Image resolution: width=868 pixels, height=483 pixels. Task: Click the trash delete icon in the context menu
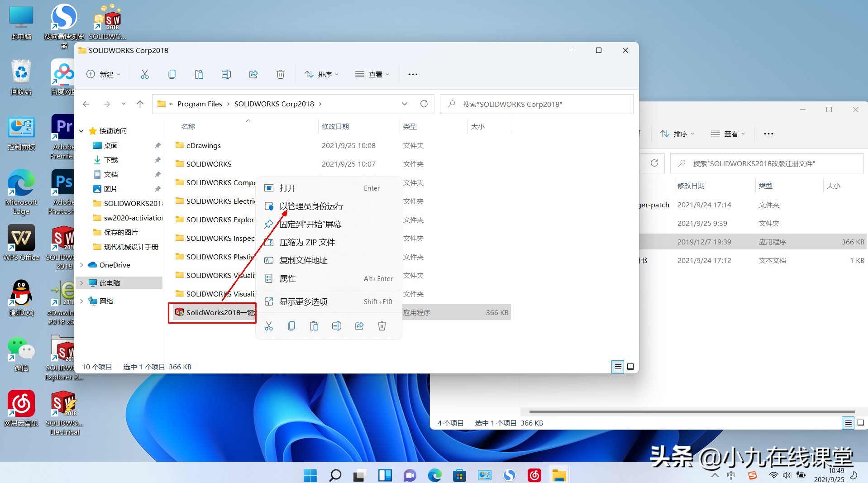tap(382, 325)
